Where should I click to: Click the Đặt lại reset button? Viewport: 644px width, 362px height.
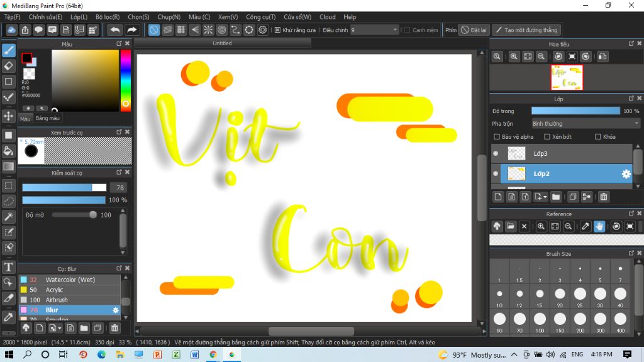pyautogui.click(x=474, y=30)
